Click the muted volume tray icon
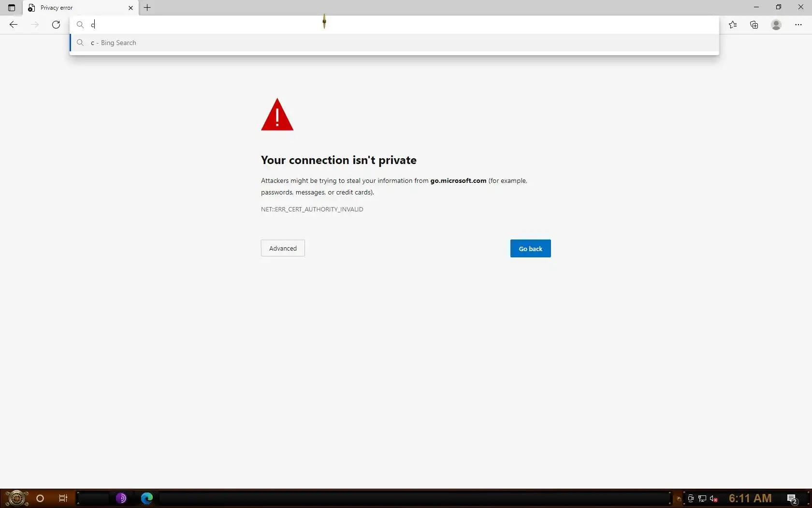 (714, 499)
